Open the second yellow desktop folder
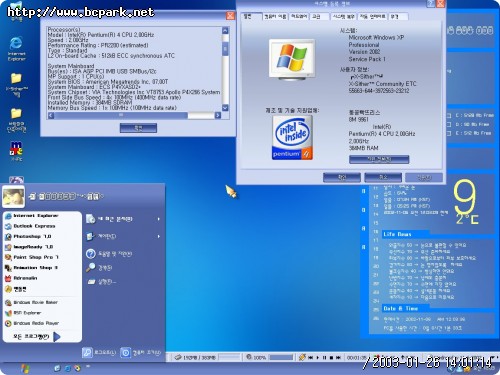 click(16, 120)
